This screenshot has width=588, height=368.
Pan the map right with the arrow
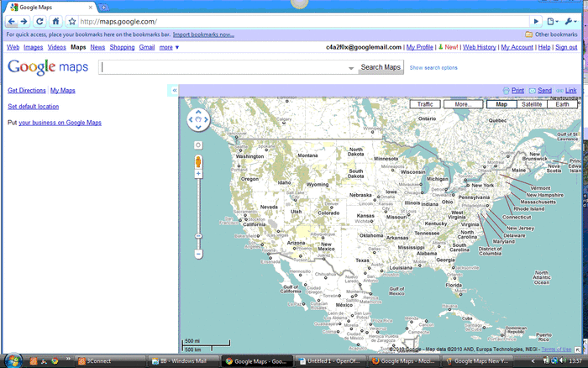coord(207,119)
